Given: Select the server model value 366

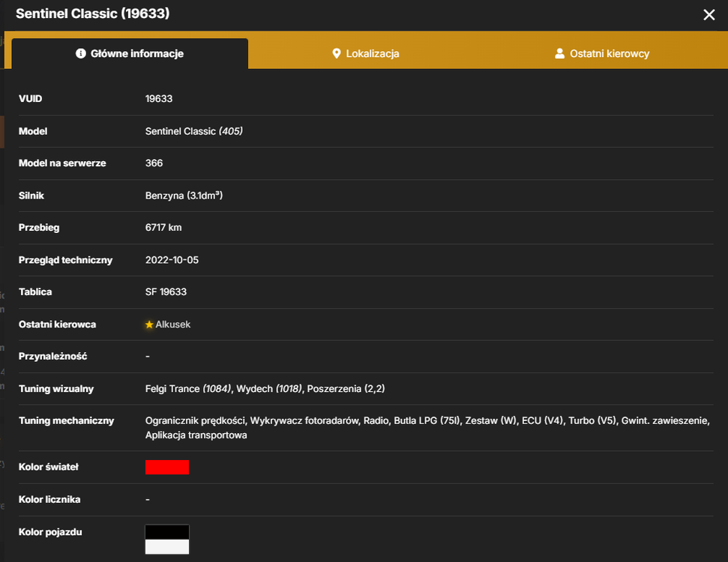Looking at the screenshot, I should (x=154, y=163).
